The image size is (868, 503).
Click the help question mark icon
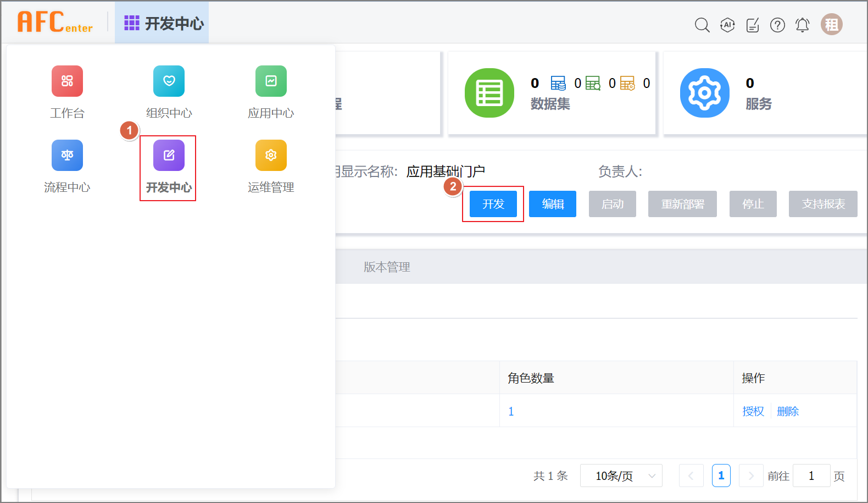click(777, 25)
